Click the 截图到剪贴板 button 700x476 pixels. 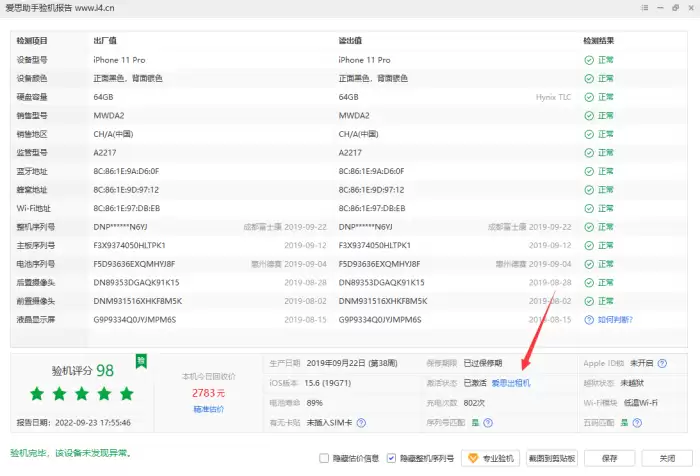tap(552, 458)
